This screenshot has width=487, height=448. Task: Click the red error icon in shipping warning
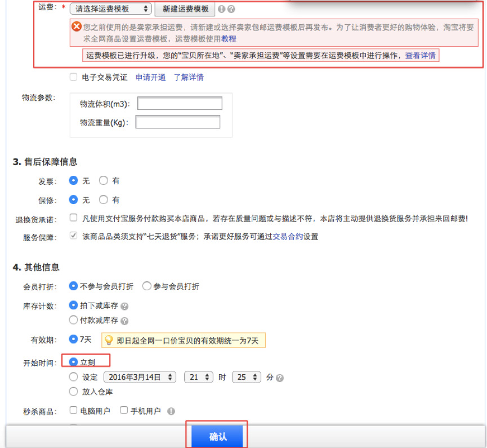click(76, 26)
